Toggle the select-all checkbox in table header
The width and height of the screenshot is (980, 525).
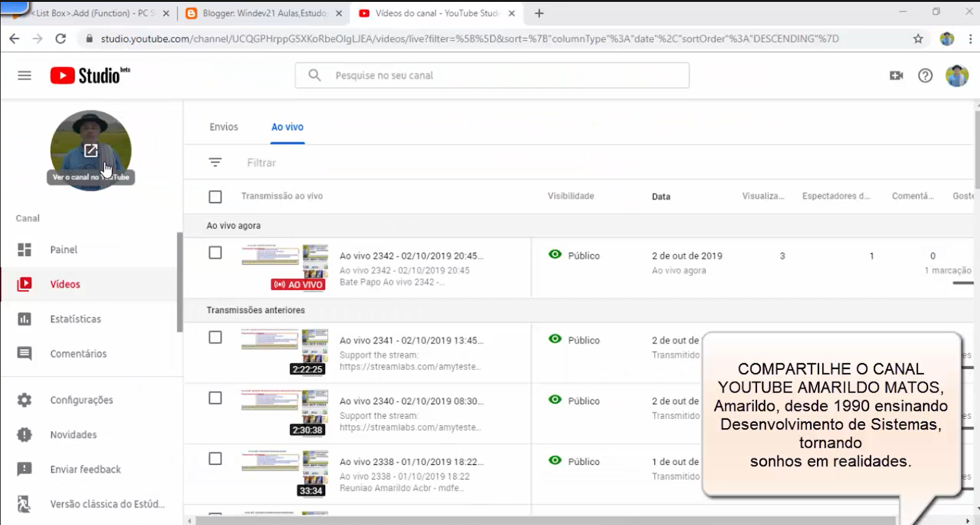click(x=215, y=197)
